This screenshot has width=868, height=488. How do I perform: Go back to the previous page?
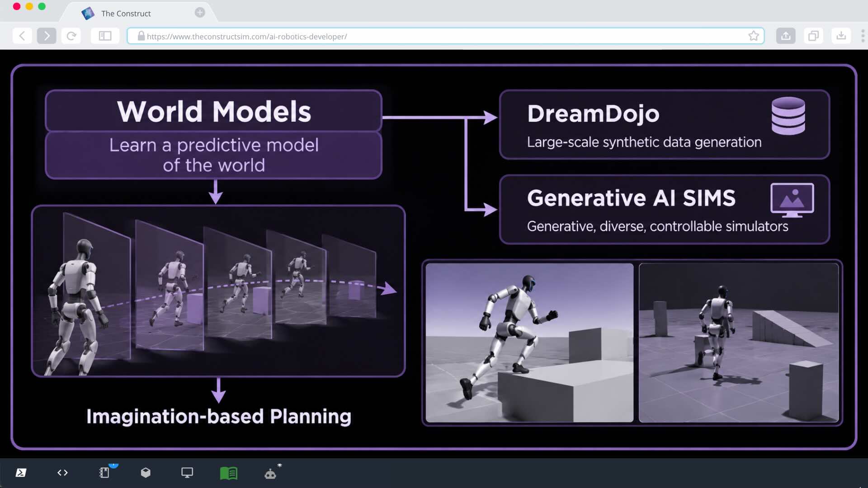[x=22, y=36]
